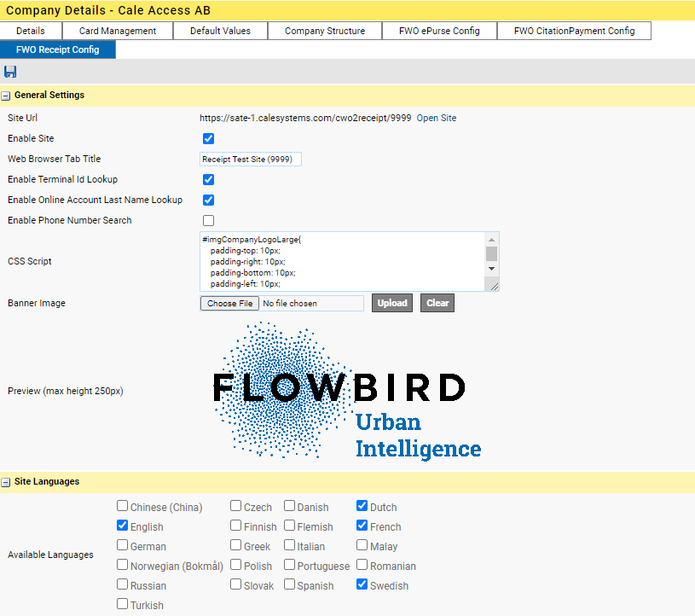This screenshot has height=616, width=695.
Task: Click the Open Site link
Action: click(436, 118)
